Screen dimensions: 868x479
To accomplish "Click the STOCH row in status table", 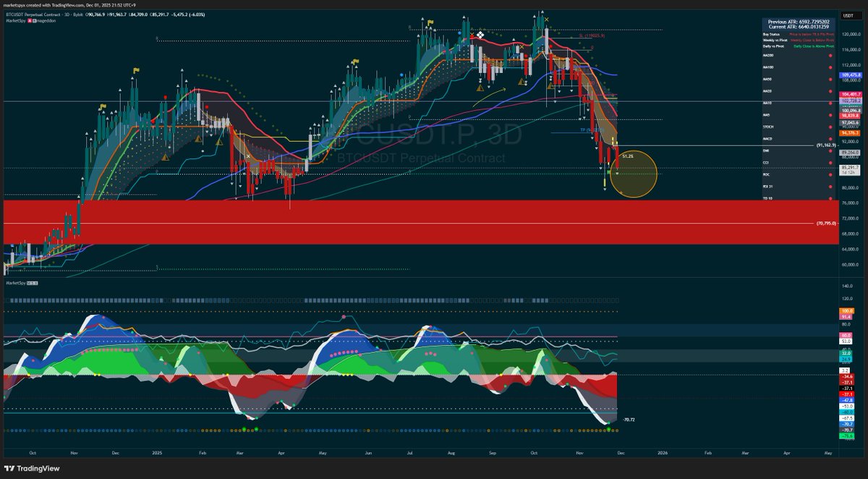I will pyautogui.click(x=799, y=127).
